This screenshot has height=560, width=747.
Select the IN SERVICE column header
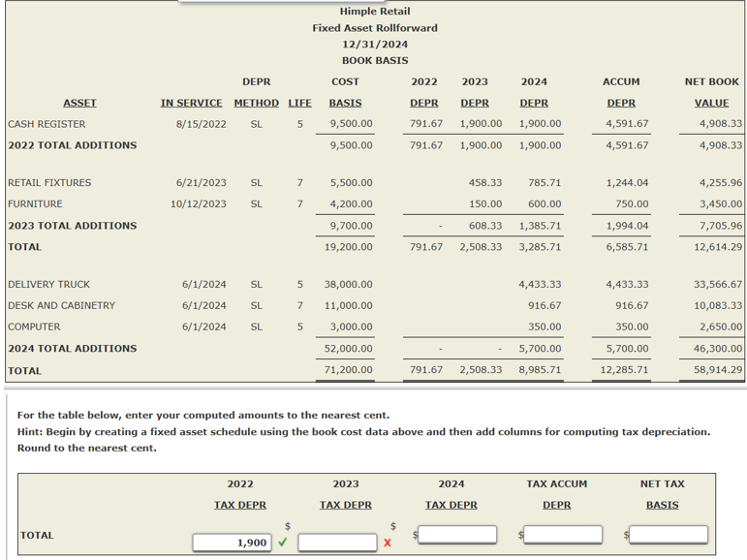[x=191, y=103]
